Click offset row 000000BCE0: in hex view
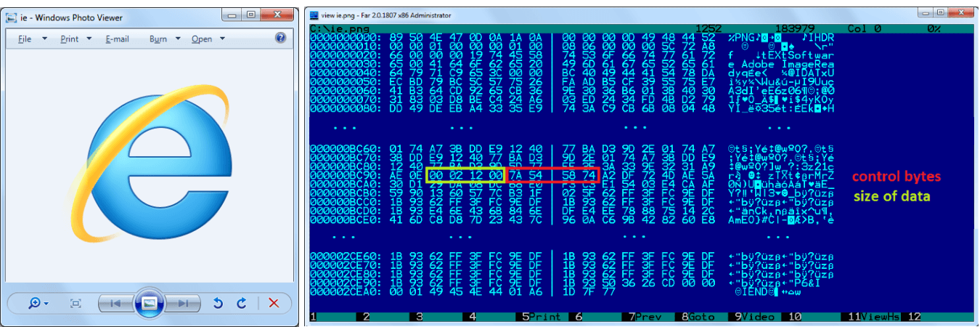The height and width of the screenshot is (327, 980). [x=346, y=220]
